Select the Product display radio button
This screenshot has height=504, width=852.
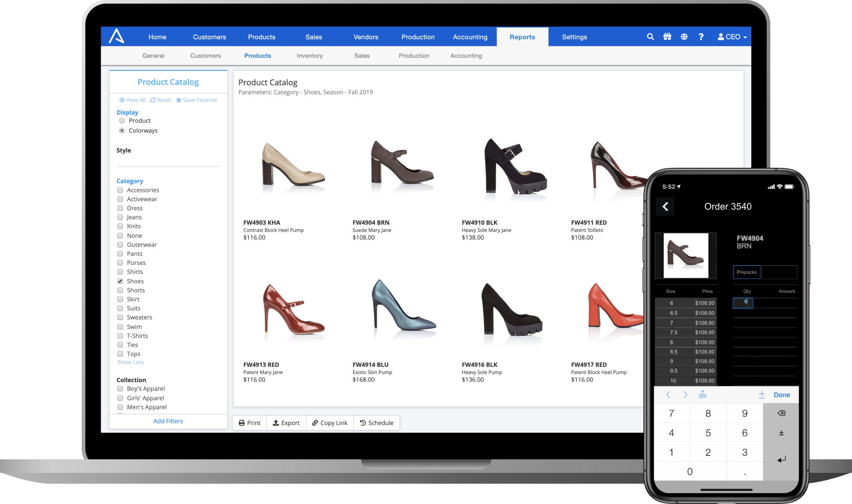122,121
